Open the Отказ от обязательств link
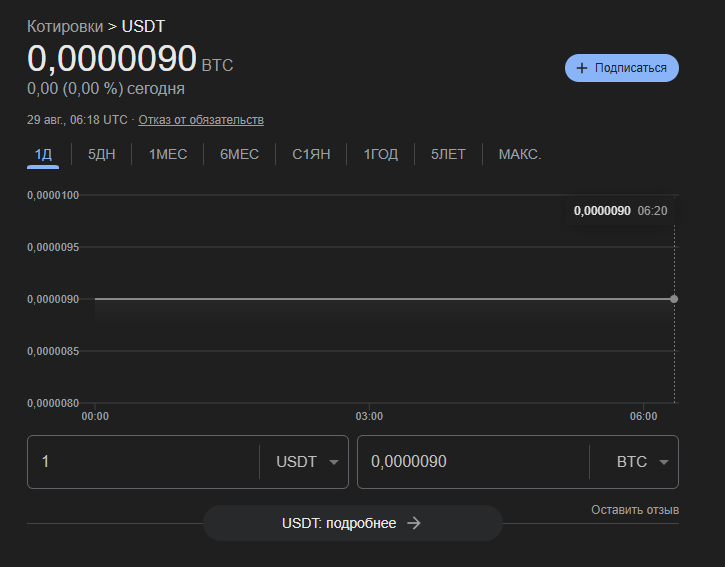 [201, 120]
